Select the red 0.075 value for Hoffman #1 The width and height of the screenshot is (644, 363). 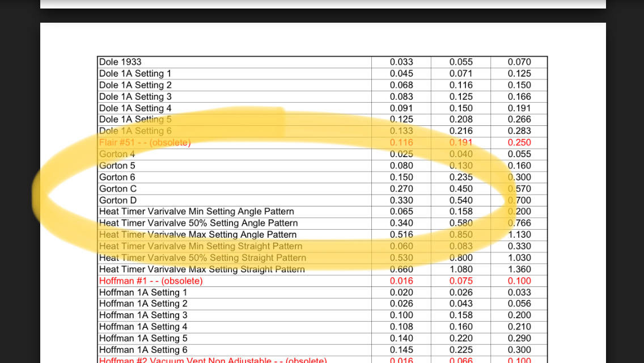coord(461,281)
